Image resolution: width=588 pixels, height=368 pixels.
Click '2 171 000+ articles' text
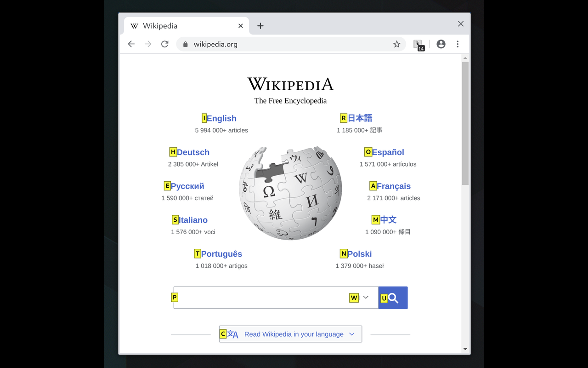tap(394, 198)
